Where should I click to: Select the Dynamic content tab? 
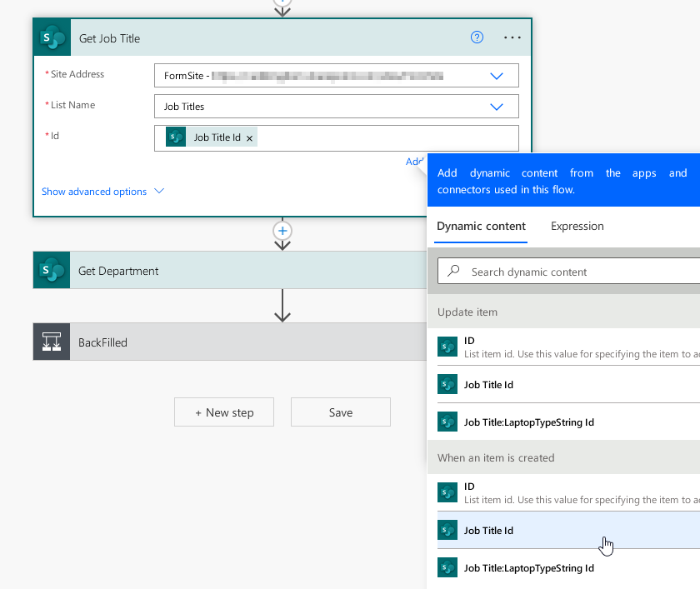[481, 226]
